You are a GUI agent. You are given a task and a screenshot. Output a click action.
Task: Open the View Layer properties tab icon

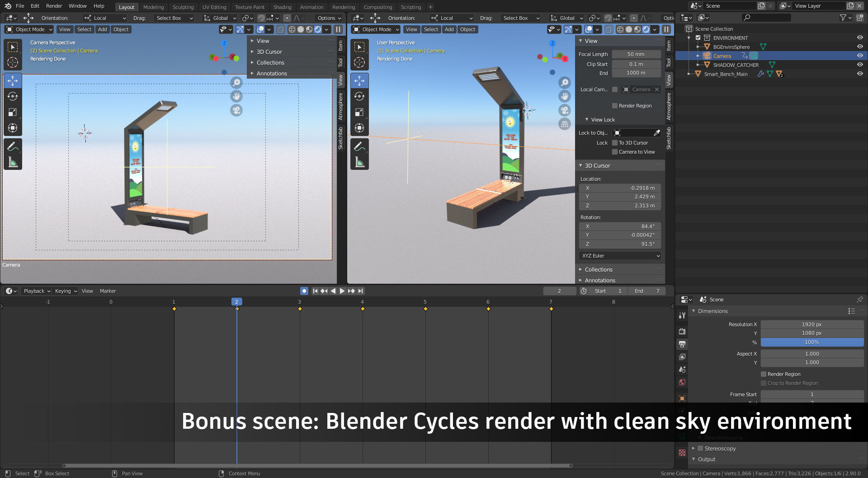point(682,357)
